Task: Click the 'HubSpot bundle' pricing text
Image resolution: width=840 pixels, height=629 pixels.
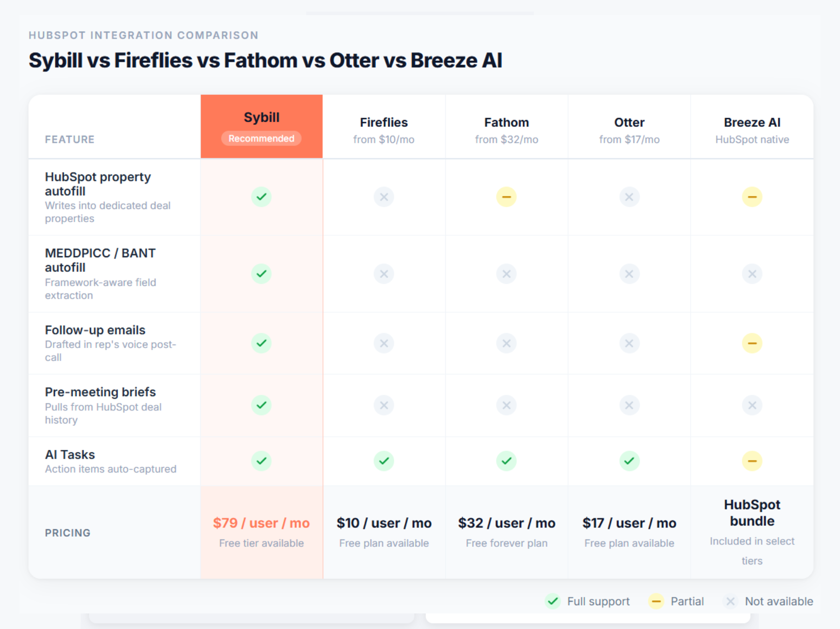Action: [752, 513]
